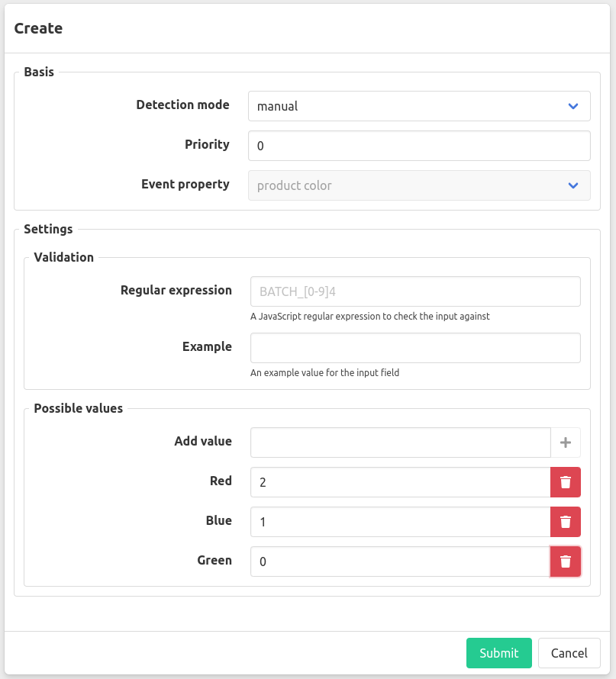The width and height of the screenshot is (616, 679).
Task: Open the Detection mode dropdown
Action: (419, 106)
